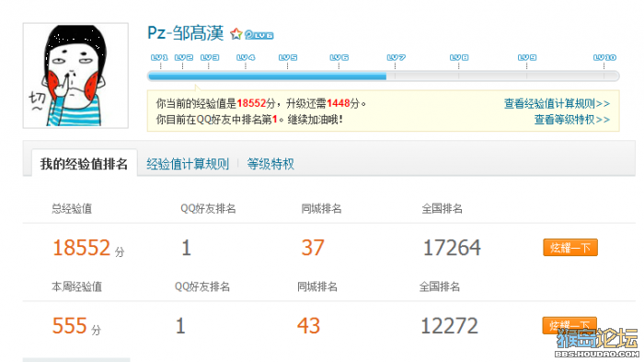This screenshot has height=362, width=644.
Task: Click the LV2 marker on the level bar
Action: coord(184,58)
